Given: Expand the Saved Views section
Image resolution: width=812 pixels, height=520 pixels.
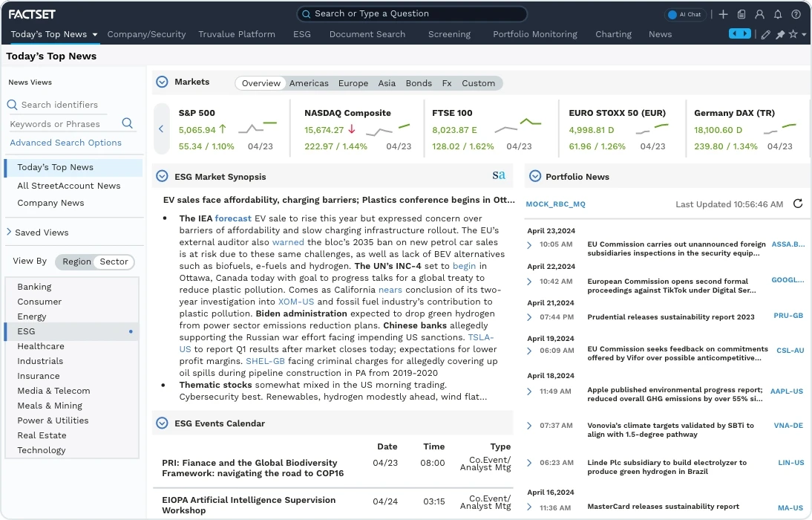Looking at the screenshot, I should pyautogui.click(x=10, y=232).
